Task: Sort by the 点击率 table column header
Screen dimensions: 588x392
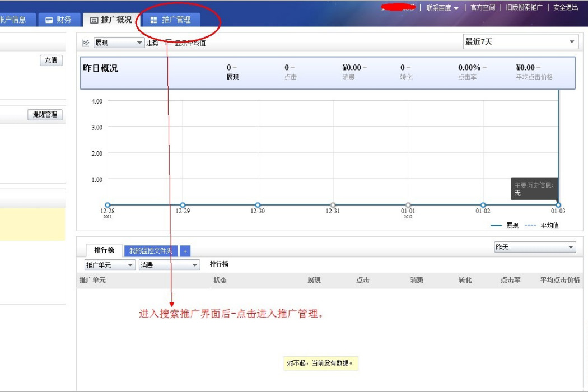Action: click(x=510, y=280)
